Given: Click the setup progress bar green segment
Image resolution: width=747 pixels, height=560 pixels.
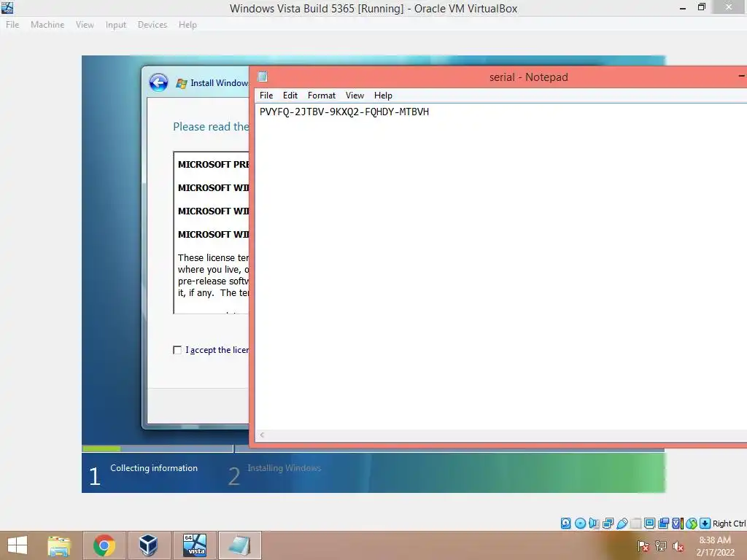Looking at the screenshot, I should 101,448.
